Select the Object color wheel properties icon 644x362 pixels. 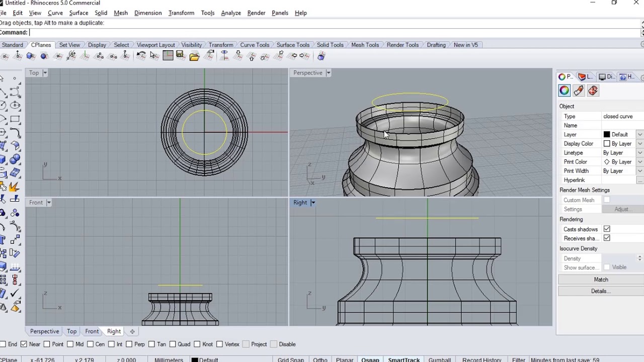[x=564, y=90]
